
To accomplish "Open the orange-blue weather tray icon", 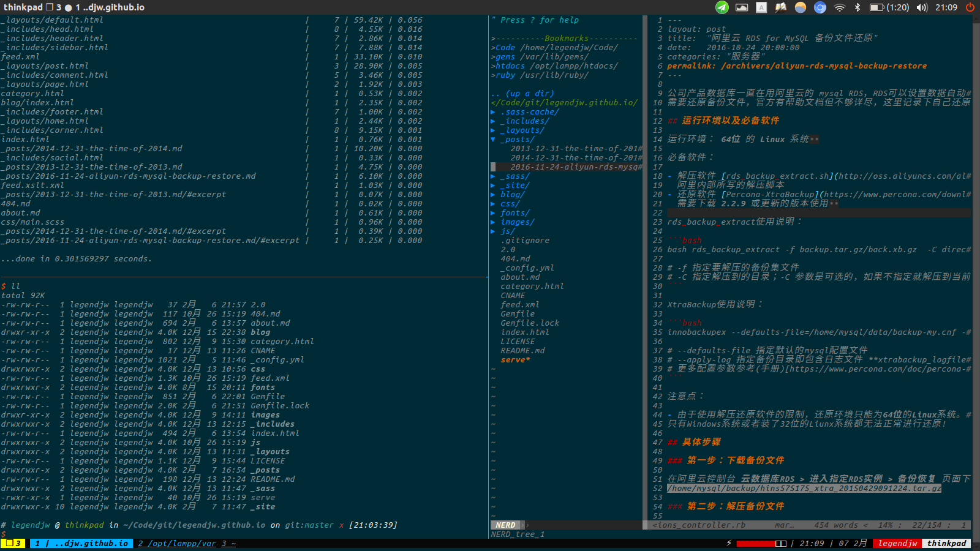I will tap(801, 7).
